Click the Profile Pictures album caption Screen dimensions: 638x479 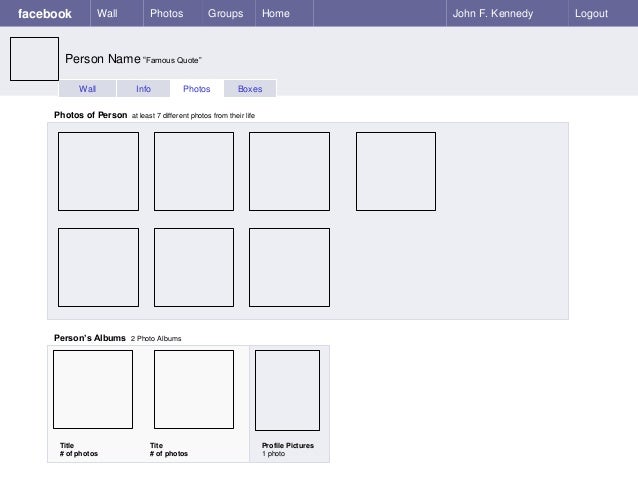pos(288,446)
